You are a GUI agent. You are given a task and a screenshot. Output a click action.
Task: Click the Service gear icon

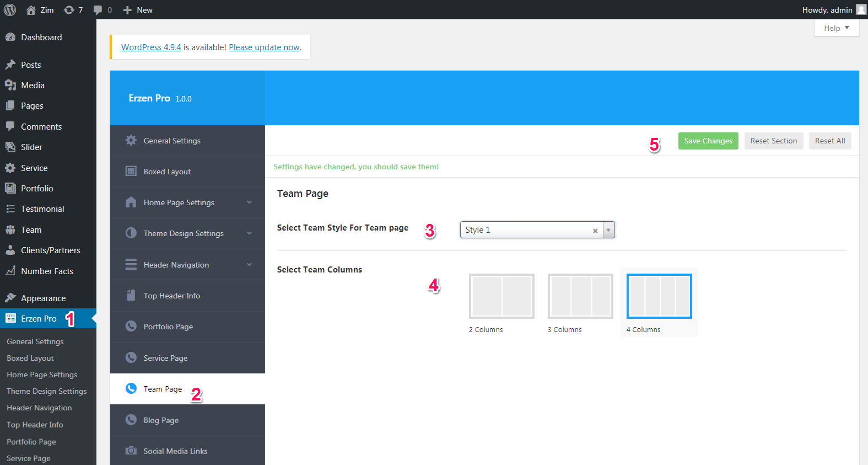[10, 168]
